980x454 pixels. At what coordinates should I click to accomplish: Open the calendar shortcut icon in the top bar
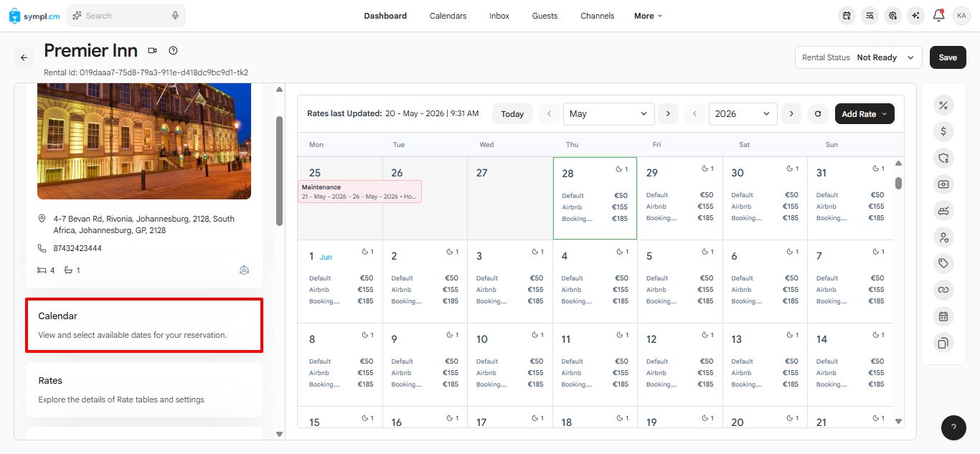[x=847, y=16]
